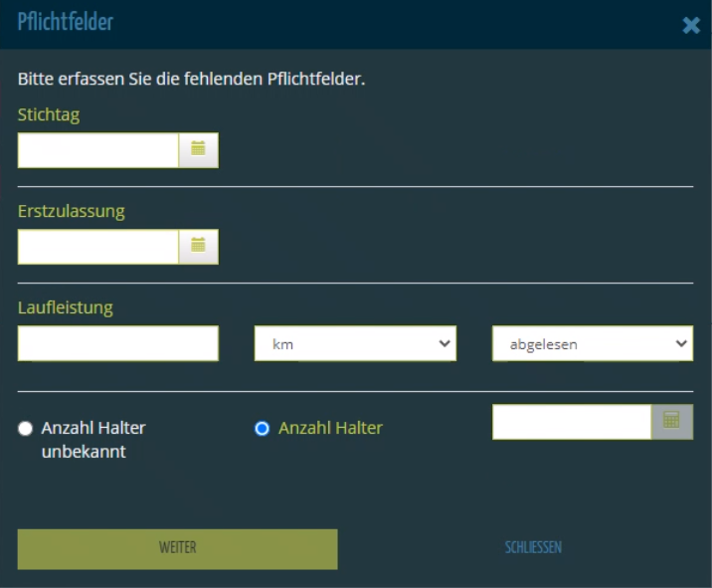Click the green 'Anzahl Halter' label text

[330, 429]
